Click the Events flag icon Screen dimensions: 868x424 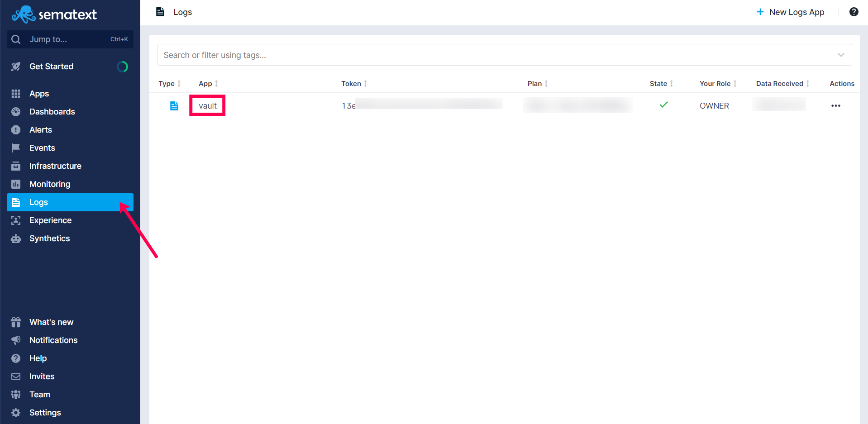coord(16,148)
